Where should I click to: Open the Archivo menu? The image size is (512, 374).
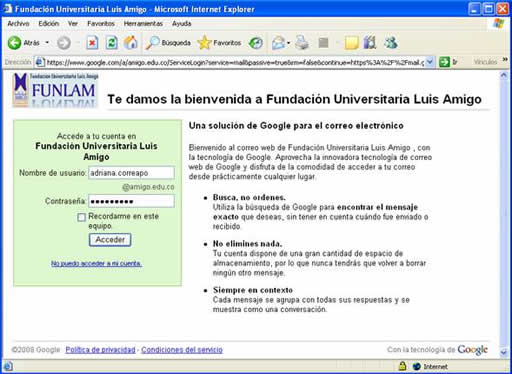(x=18, y=23)
